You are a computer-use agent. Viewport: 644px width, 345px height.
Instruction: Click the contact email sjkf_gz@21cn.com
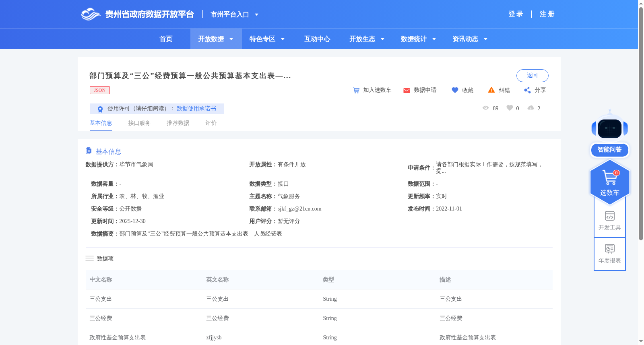(x=299, y=209)
